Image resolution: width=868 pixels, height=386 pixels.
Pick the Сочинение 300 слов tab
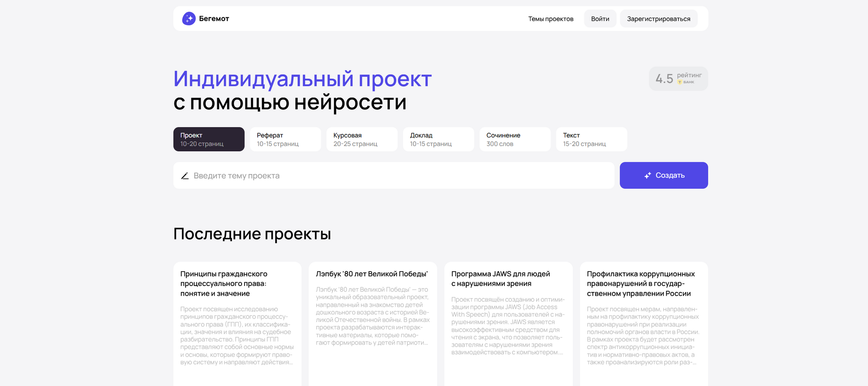pyautogui.click(x=515, y=139)
